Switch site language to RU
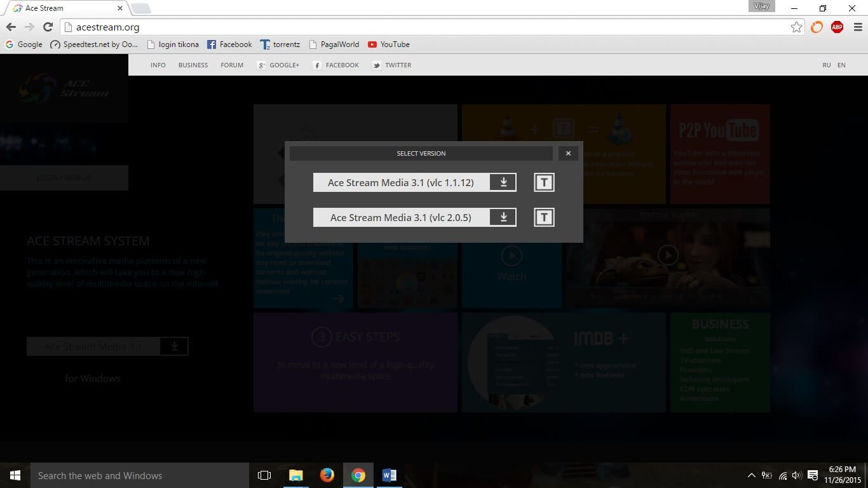 (x=827, y=65)
